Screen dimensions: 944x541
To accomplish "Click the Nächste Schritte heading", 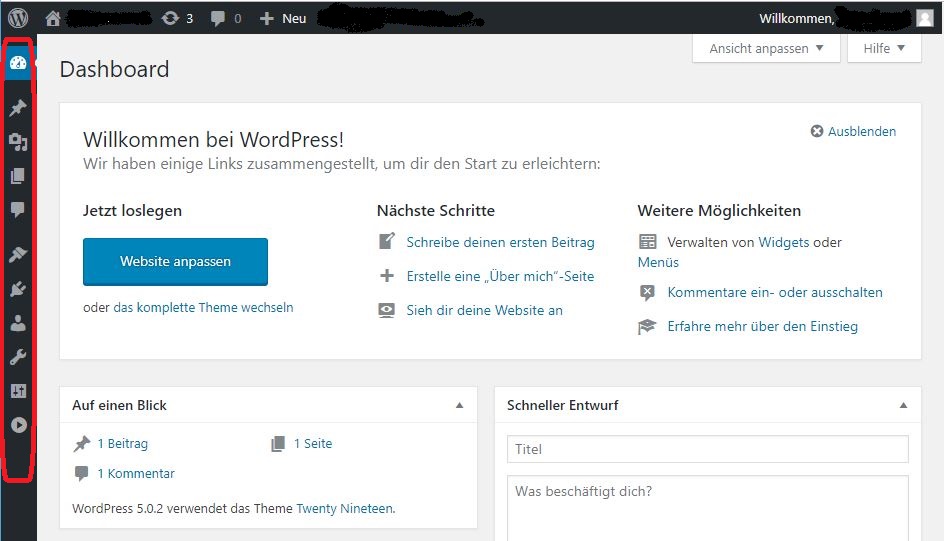I will (x=436, y=211).
